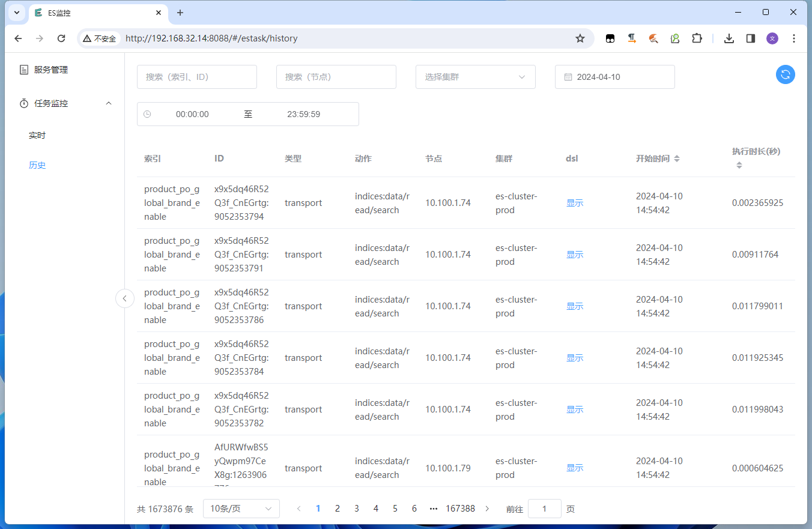The width and height of the screenshot is (812, 529).
Task: Click the 0.00911764 duration value
Action: (755, 255)
